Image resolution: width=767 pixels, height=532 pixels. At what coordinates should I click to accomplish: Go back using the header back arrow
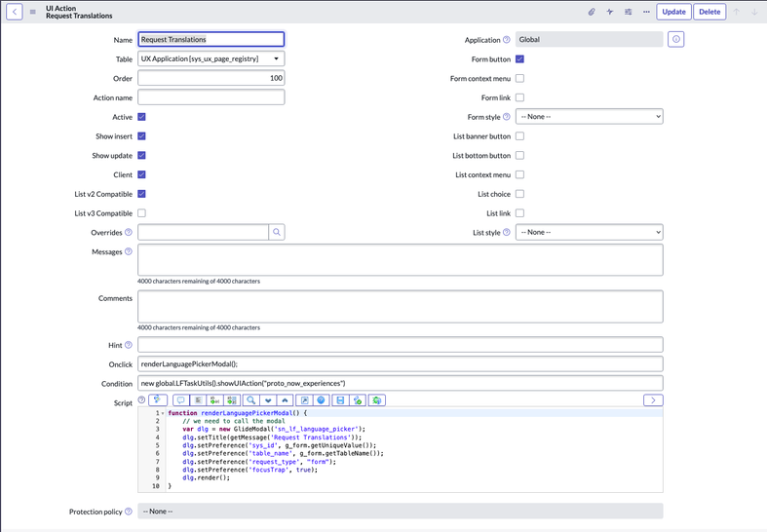click(x=15, y=12)
